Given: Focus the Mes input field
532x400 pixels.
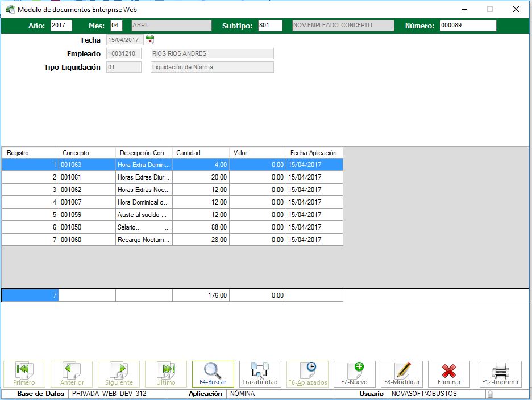Looking at the screenshot, I should 116,26.
